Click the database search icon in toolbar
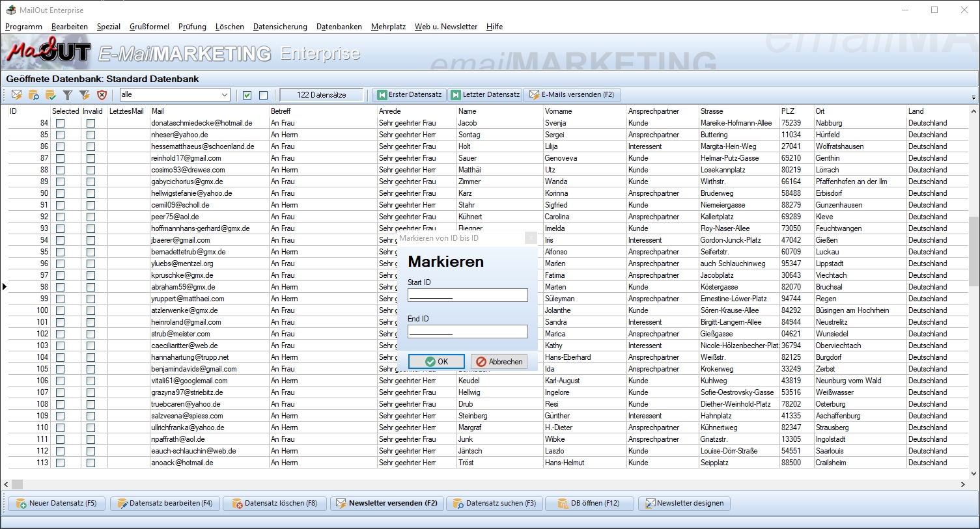The image size is (980, 529). [x=34, y=95]
